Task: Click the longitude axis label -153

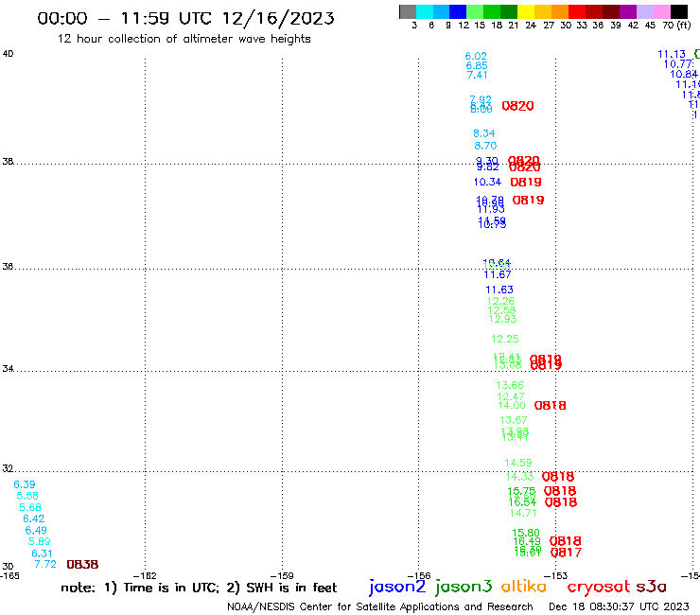Action: click(556, 575)
